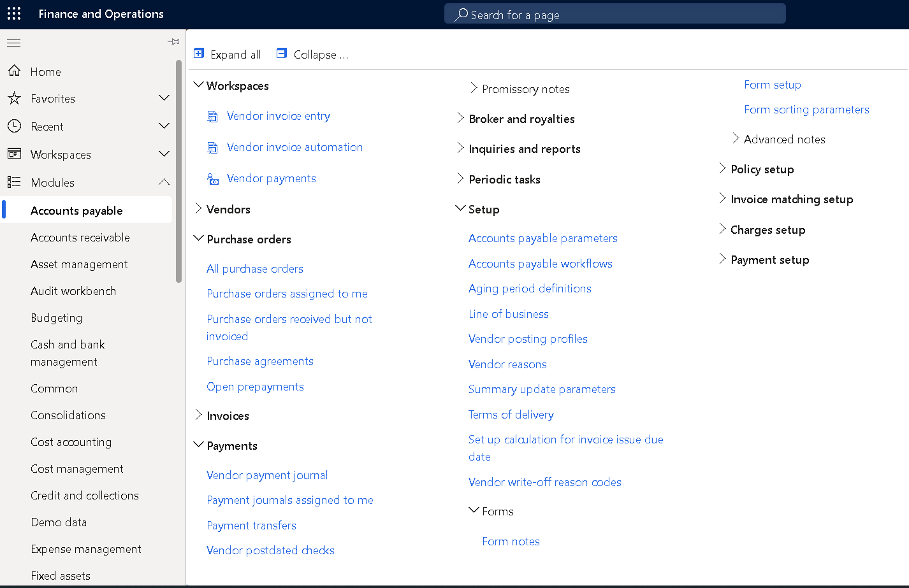909x588 pixels.
Task: Collapse the Setup section
Action: pos(460,208)
